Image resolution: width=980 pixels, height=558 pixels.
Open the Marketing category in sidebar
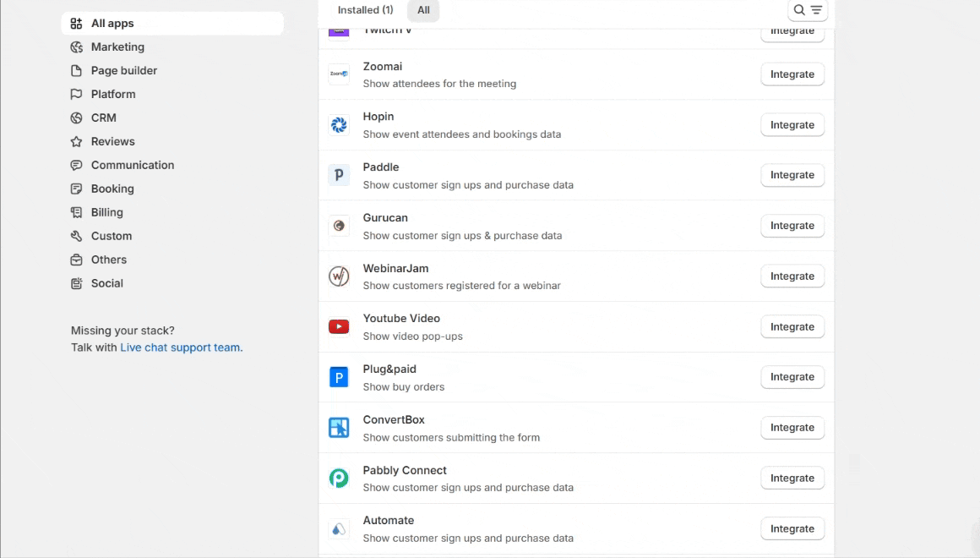117,47
